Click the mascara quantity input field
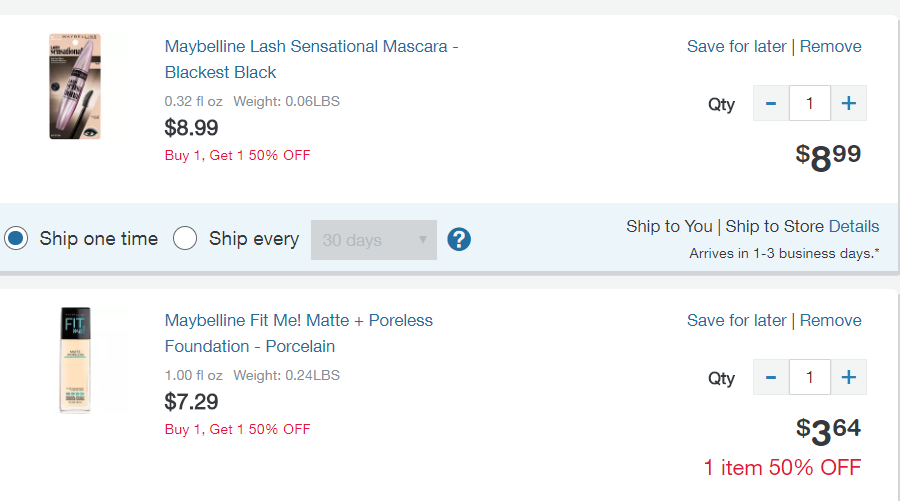 (810, 103)
